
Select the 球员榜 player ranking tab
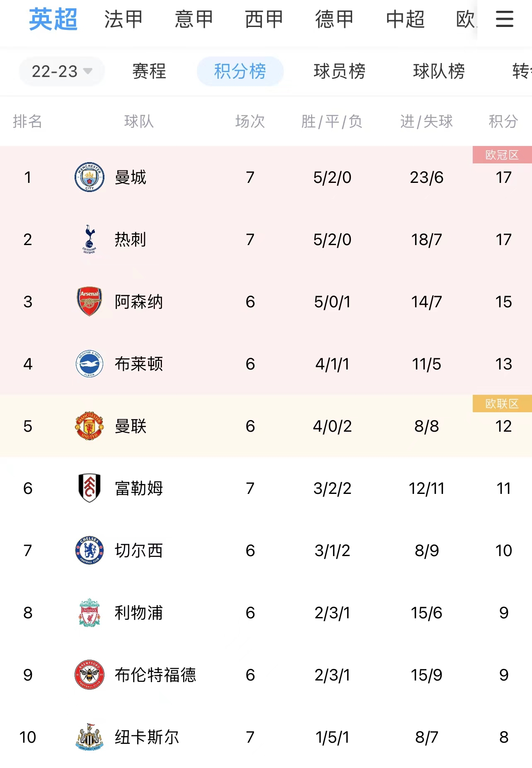pos(340,71)
